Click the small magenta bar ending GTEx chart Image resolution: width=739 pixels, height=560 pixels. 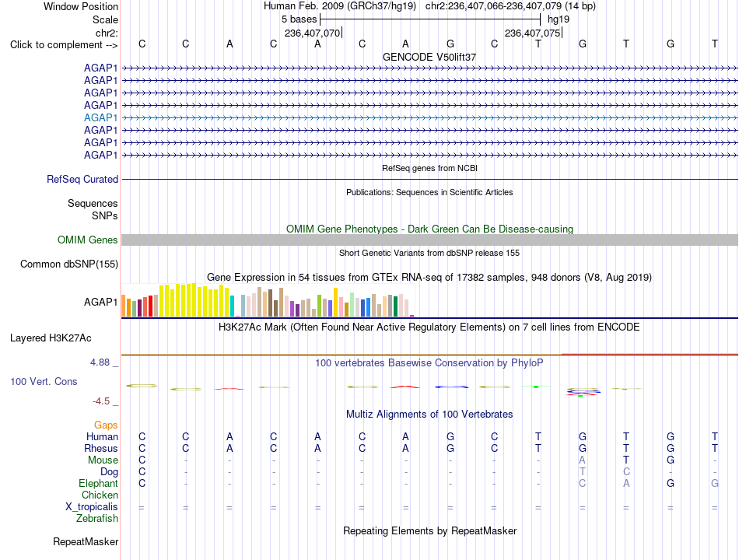[x=412, y=315]
